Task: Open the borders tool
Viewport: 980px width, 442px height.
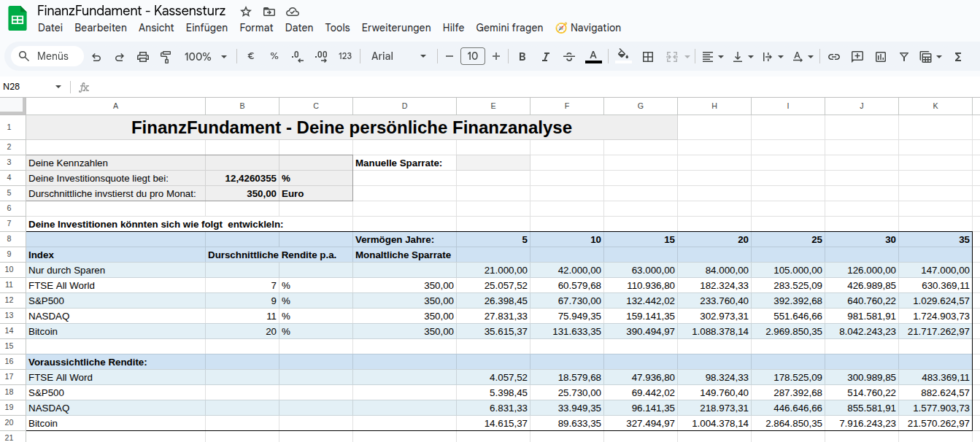Action: click(647, 57)
